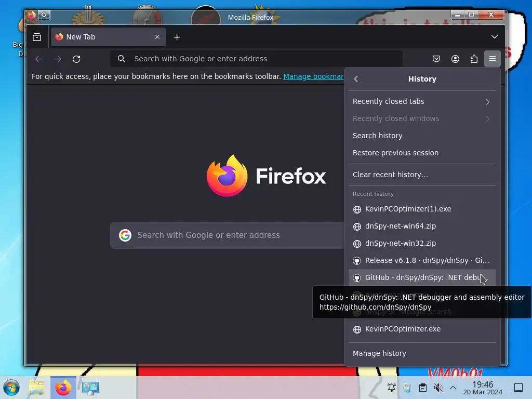The height and width of the screenshot is (399, 532).
Task: Maximize the Mozilla Firefox window
Action: point(471,15)
